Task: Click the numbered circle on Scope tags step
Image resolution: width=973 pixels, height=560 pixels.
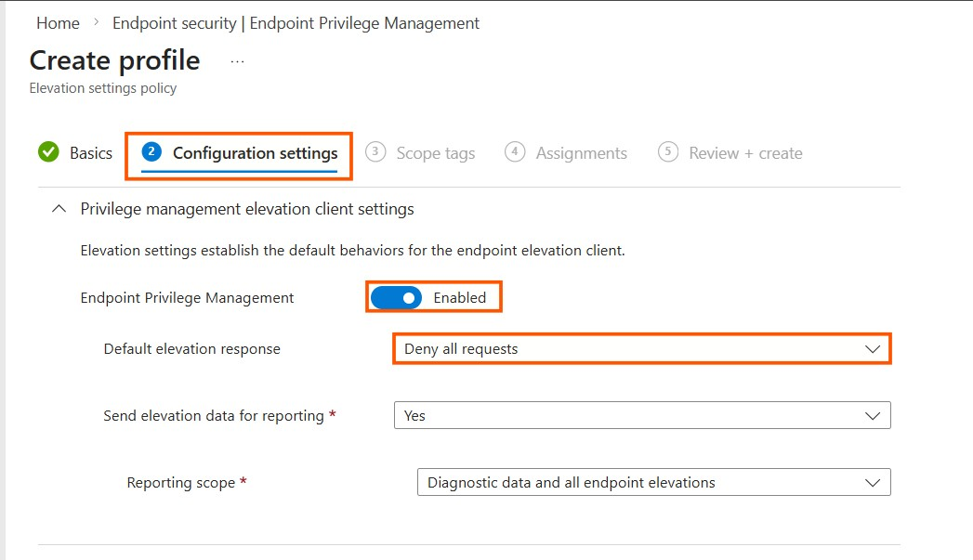Action: coord(376,152)
